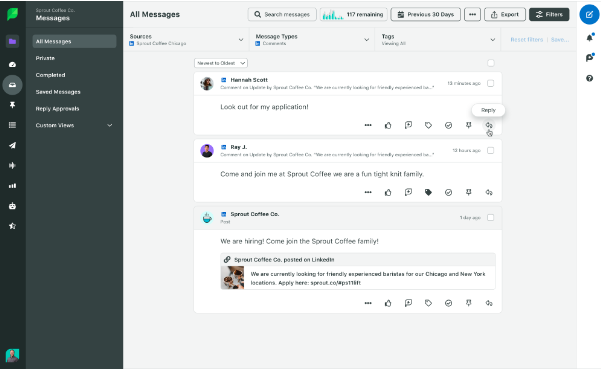This screenshot has height=373, width=601.
Task: Change the Newest to Oldest sort order
Action: tap(221, 63)
